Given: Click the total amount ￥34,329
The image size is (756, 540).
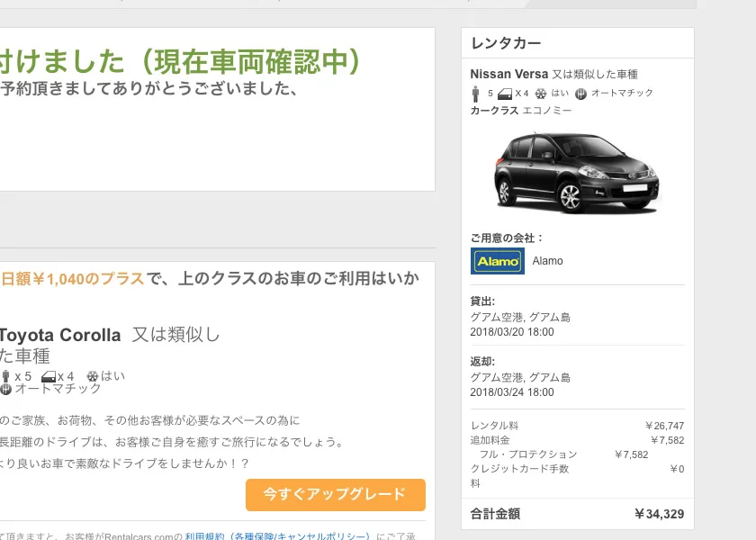Looking at the screenshot, I should 659,514.
